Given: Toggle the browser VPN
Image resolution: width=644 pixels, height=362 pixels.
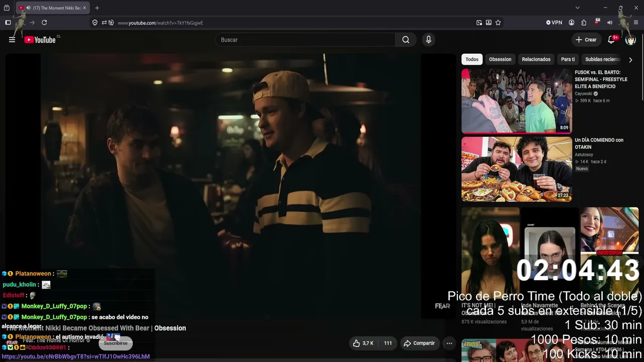Looking at the screenshot, I should click(x=554, y=23).
